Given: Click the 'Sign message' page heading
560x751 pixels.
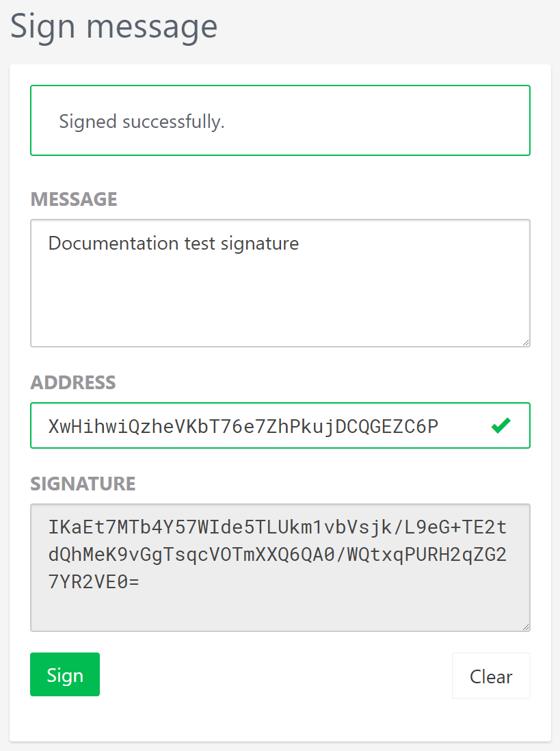Looking at the screenshot, I should [114, 27].
